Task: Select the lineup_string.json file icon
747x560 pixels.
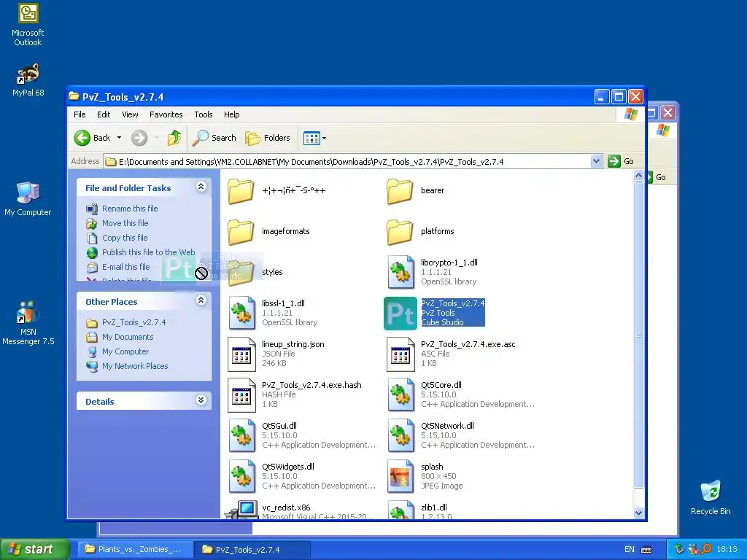Action: point(241,354)
